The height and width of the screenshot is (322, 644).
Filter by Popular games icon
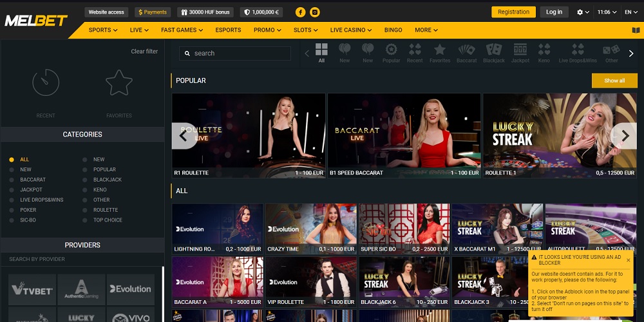(x=391, y=50)
